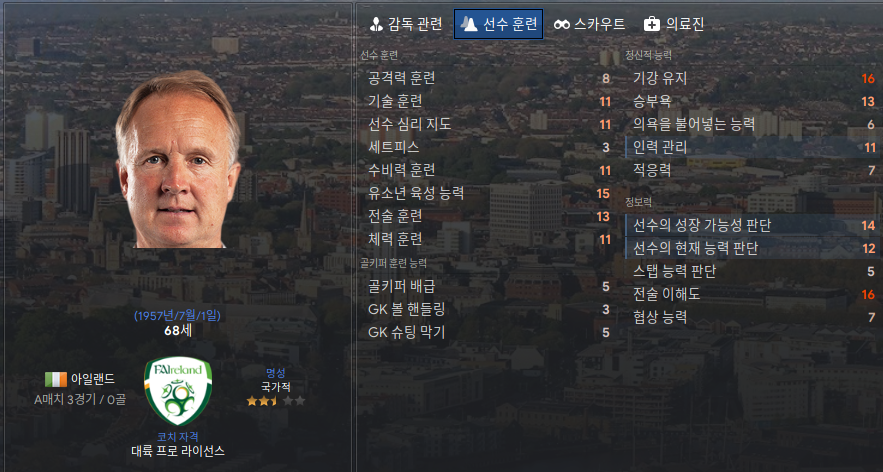This screenshot has height=472, width=883.
Task: Click the value 14 for 선수의 성장 가능성 판단
Action: (868, 226)
